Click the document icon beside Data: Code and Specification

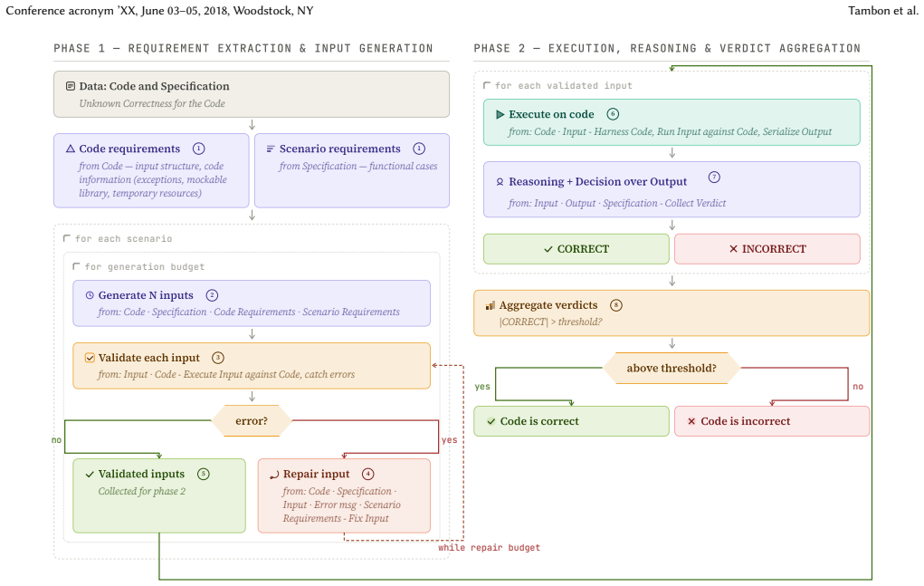point(71,86)
